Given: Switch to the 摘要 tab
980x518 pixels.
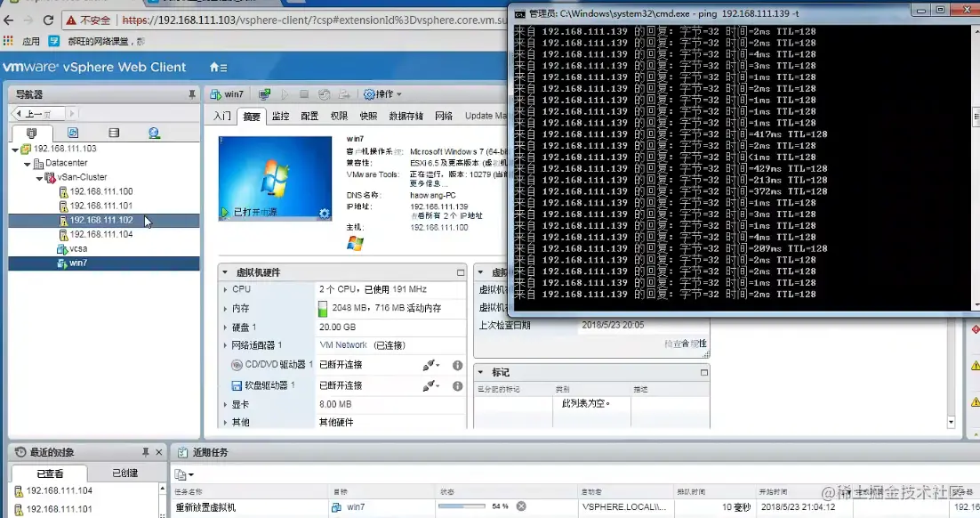Looking at the screenshot, I should (252, 117).
